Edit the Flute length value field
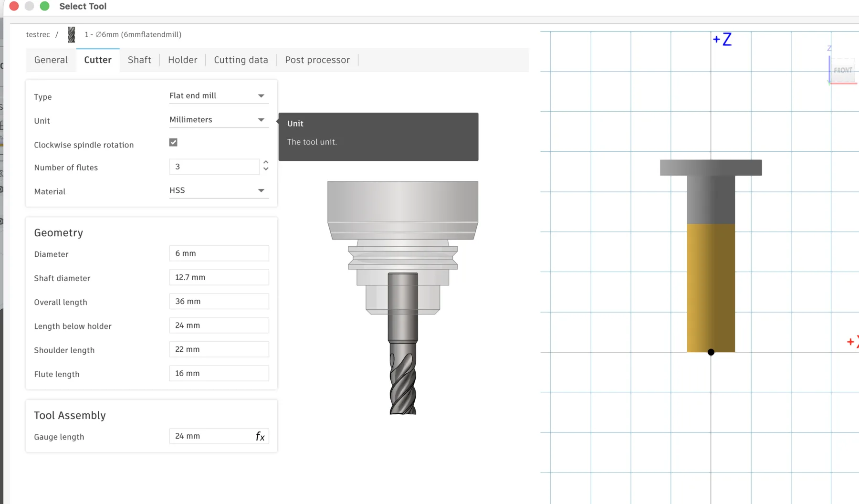Viewport: 859px width, 504px height. pos(219,373)
